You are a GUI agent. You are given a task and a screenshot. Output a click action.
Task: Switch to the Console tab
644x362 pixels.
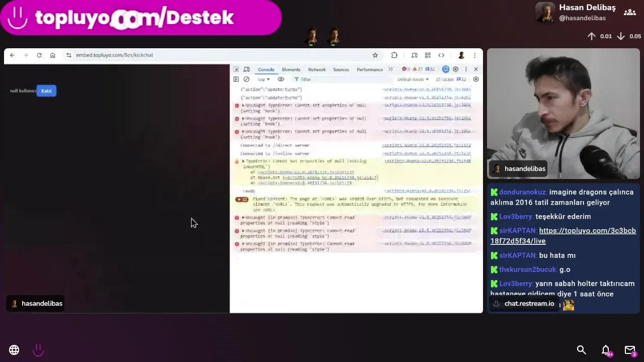pyautogui.click(x=266, y=70)
